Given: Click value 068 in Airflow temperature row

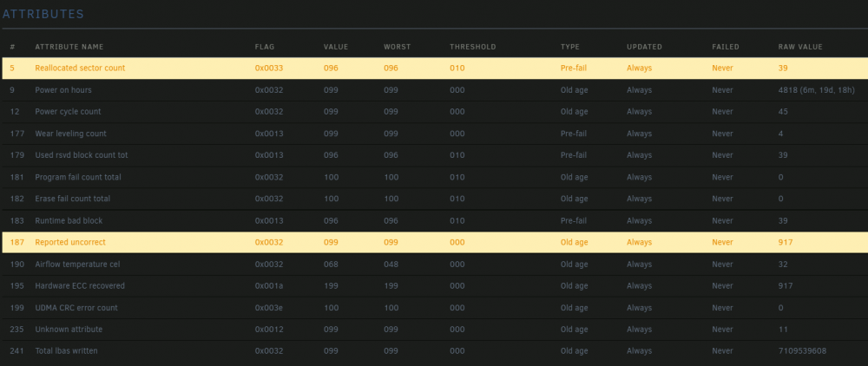Looking at the screenshot, I should click(331, 265).
